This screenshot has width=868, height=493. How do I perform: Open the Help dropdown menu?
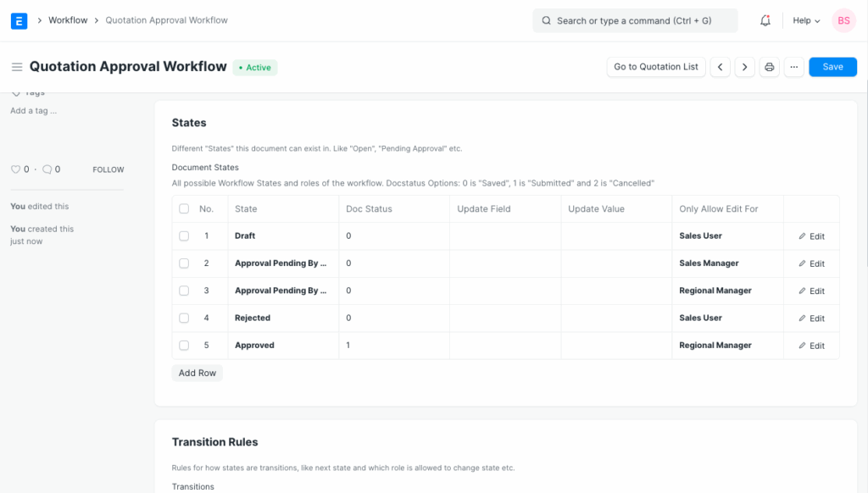(806, 20)
